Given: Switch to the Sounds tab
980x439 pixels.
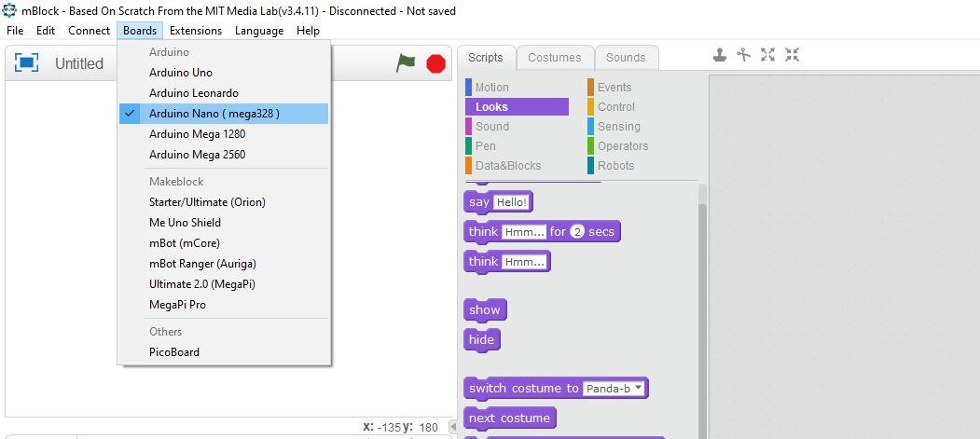Looking at the screenshot, I should coord(626,58).
